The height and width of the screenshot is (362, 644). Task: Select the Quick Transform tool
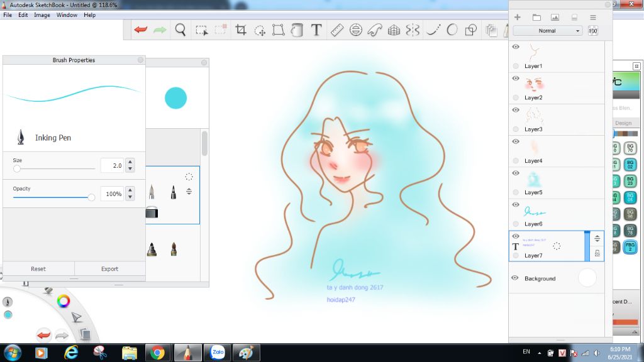(260, 30)
